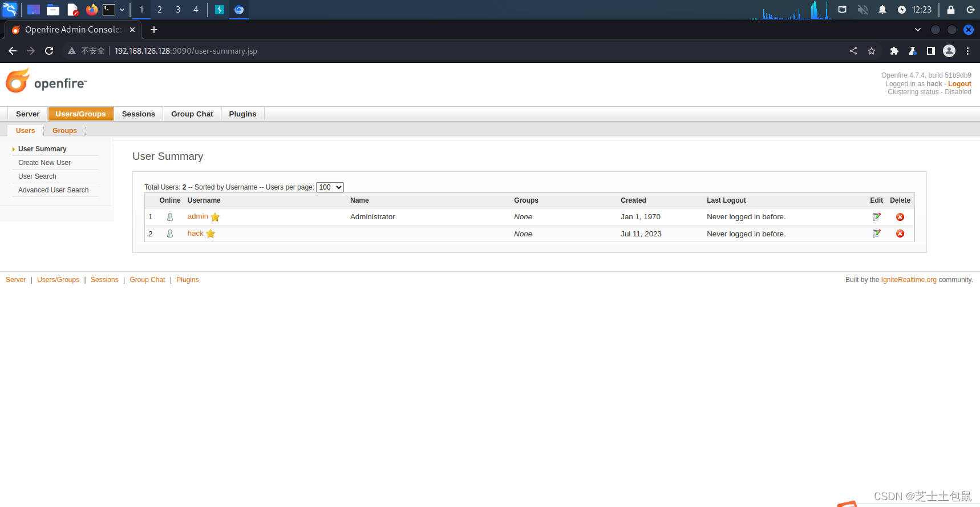Click the clock showing 12:23
Image resolution: width=980 pixels, height=507 pixels.
[921, 10]
